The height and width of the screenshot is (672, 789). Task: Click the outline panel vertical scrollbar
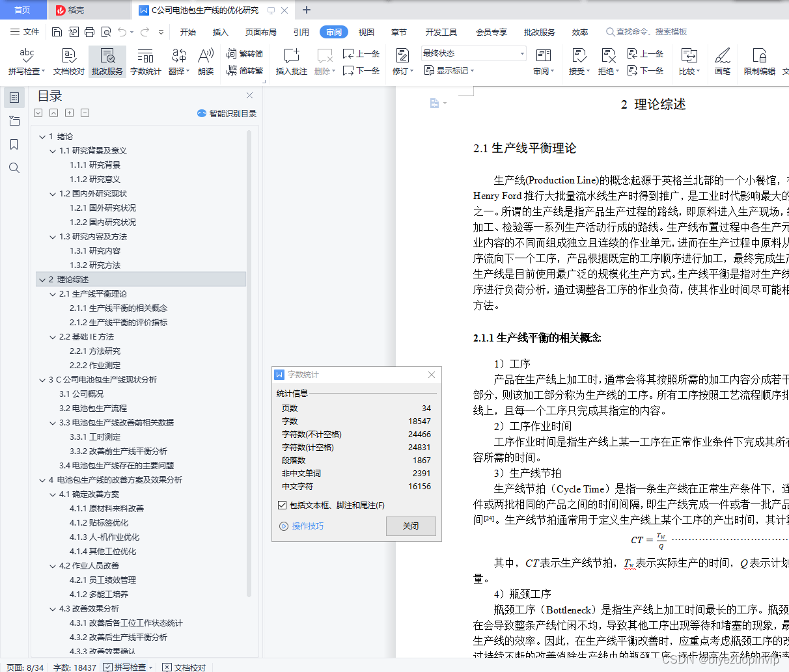(x=249, y=363)
